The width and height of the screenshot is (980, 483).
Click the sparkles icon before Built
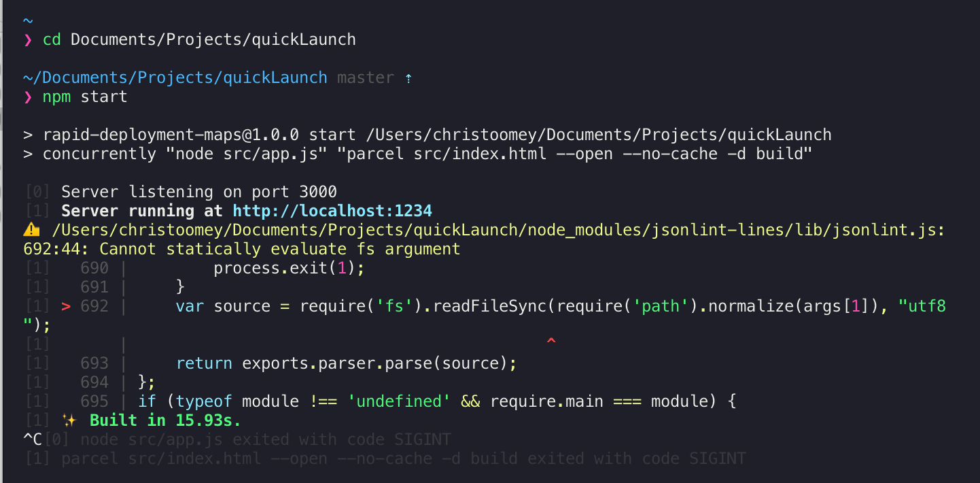click(x=69, y=420)
